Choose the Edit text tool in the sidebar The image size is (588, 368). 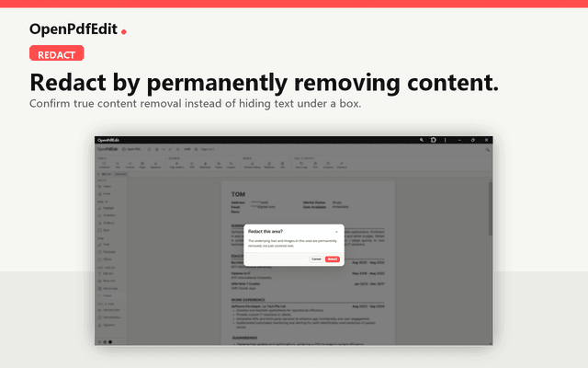coord(106,273)
